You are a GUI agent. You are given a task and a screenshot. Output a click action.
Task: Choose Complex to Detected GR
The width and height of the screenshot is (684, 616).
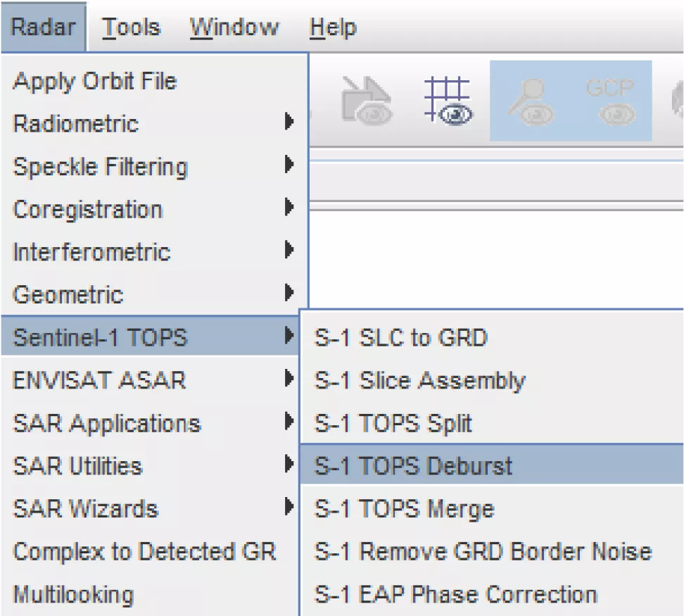[x=151, y=551]
